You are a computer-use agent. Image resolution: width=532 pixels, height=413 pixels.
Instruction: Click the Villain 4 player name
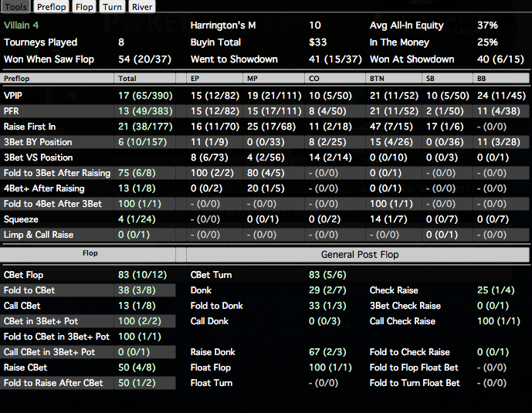tap(21, 25)
